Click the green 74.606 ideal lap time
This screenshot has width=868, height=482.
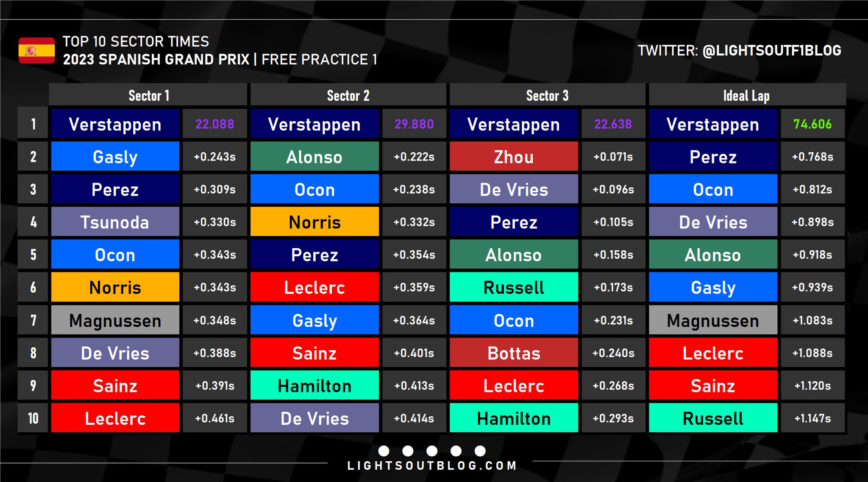point(812,124)
